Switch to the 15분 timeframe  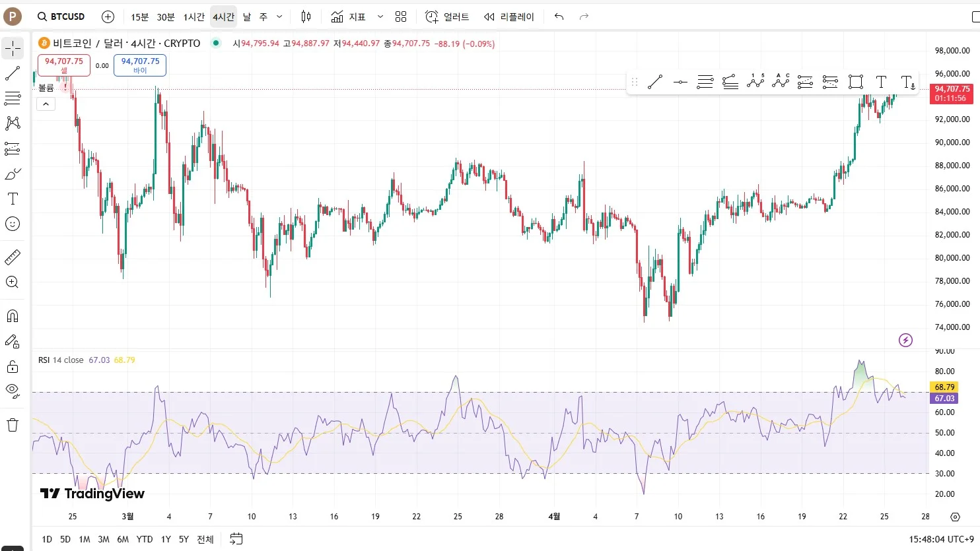point(139,16)
